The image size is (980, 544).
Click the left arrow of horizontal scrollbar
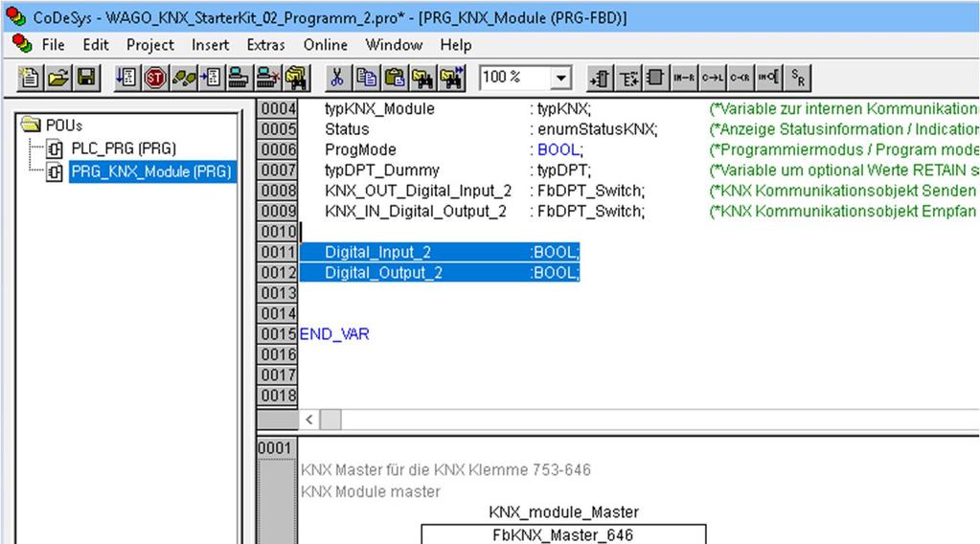click(x=309, y=419)
